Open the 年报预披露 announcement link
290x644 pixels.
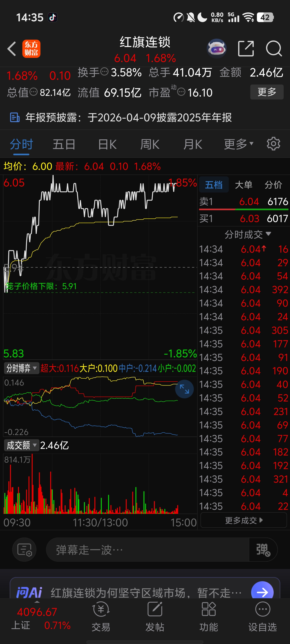click(x=129, y=117)
